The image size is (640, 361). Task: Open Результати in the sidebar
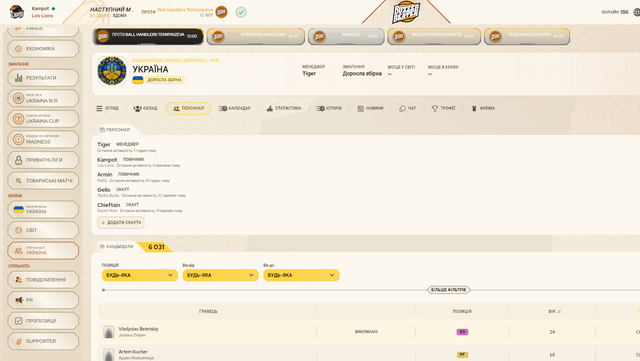tap(43, 78)
